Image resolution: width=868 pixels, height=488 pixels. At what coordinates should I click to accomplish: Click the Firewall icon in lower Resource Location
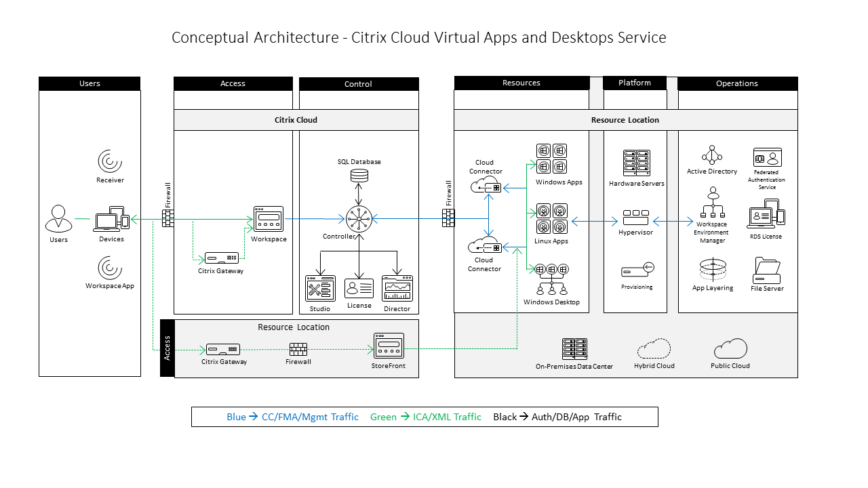(x=298, y=349)
